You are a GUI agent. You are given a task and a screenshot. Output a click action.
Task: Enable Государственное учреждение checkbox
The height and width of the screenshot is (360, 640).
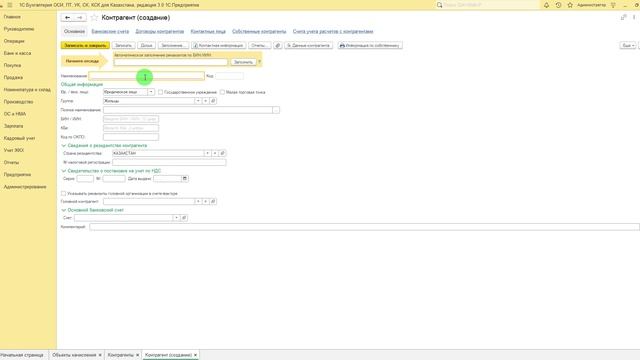(160, 92)
